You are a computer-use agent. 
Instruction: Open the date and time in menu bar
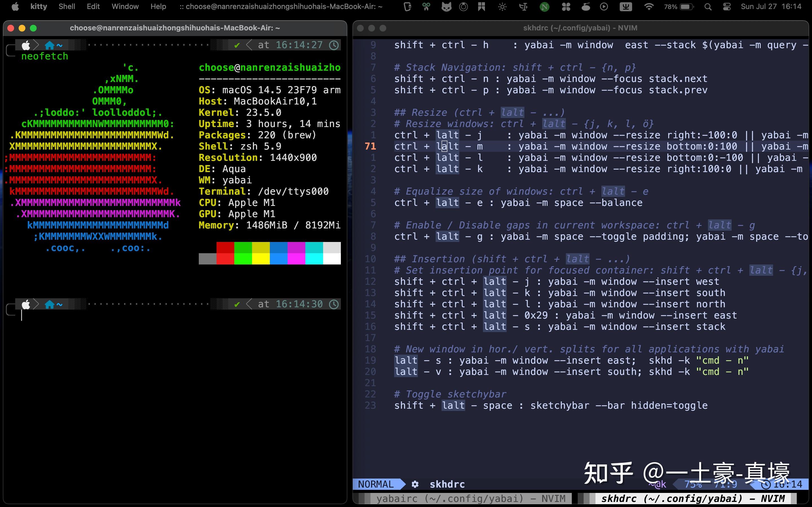771,7
